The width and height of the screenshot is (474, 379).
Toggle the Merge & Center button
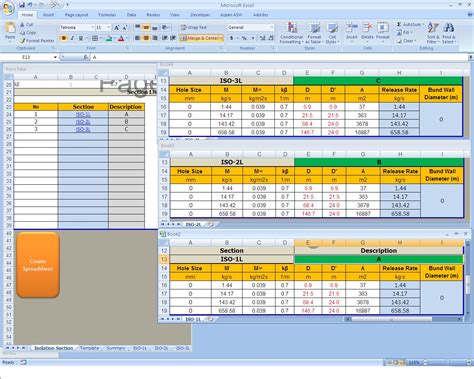pyautogui.click(x=201, y=38)
